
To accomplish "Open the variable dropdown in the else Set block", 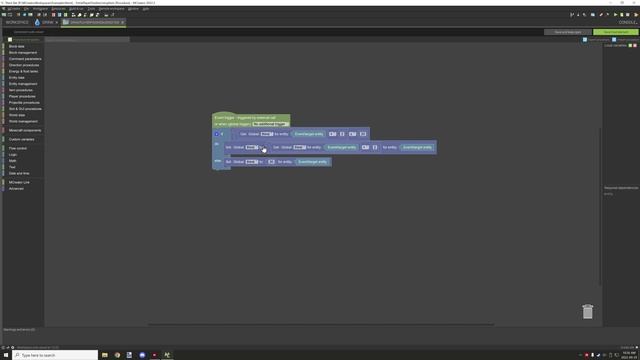I will pos(251,162).
